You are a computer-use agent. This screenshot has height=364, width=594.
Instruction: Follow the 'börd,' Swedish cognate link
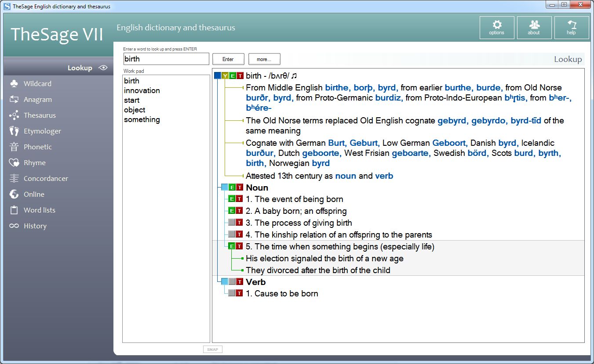[478, 153]
